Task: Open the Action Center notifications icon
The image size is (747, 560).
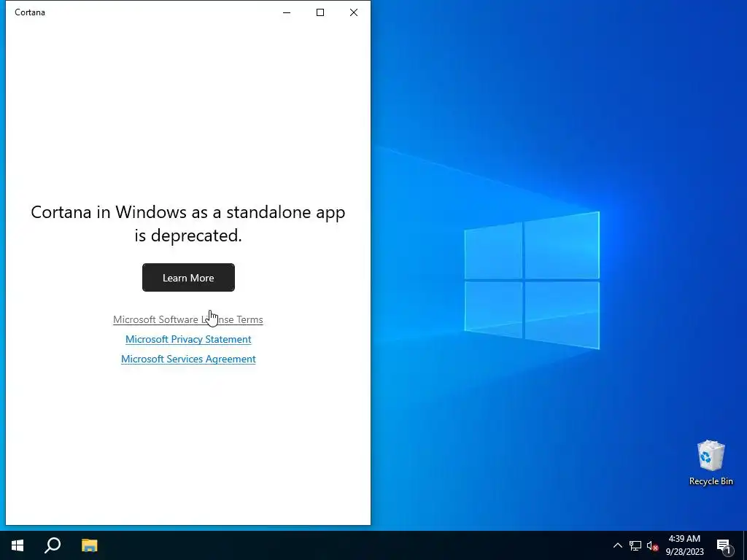Action: pyautogui.click(x=724, y=545)
